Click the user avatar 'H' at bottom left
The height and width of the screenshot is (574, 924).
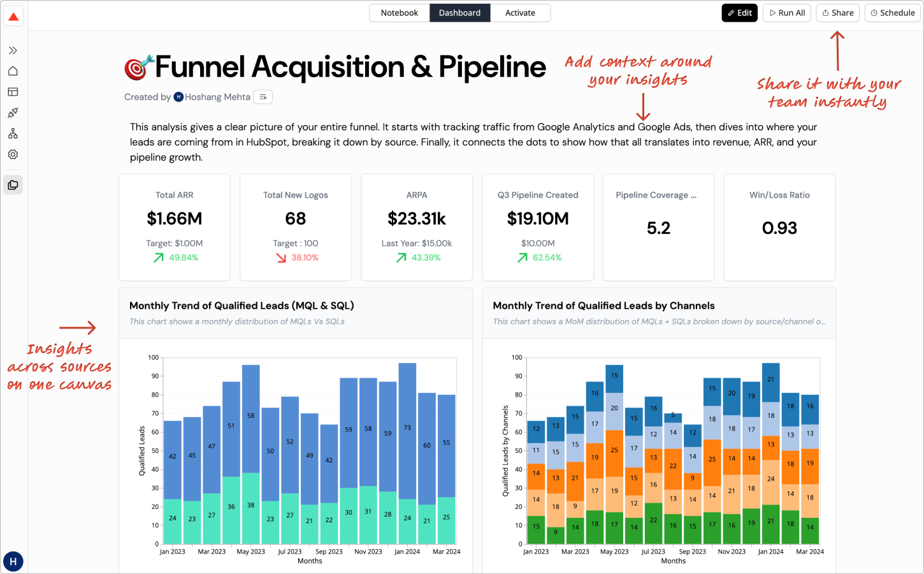13,561
